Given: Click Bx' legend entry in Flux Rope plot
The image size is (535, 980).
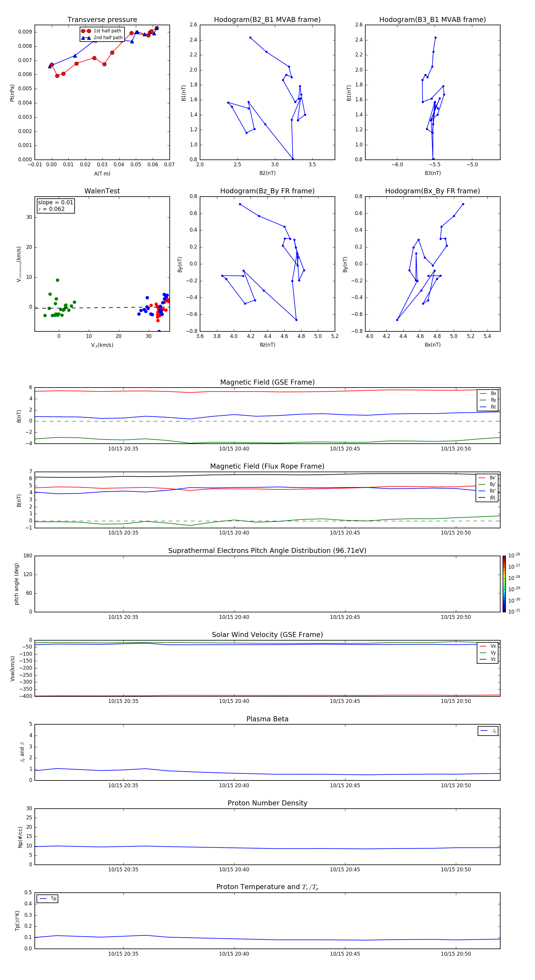Looking at the screenshot, I should pyautogui.click(x=487, y=478).
